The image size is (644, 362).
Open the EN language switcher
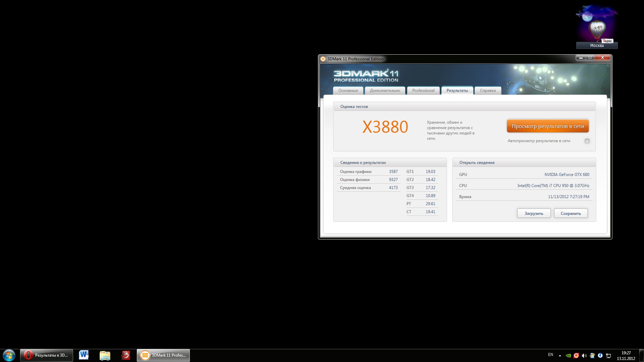point(550,355)
